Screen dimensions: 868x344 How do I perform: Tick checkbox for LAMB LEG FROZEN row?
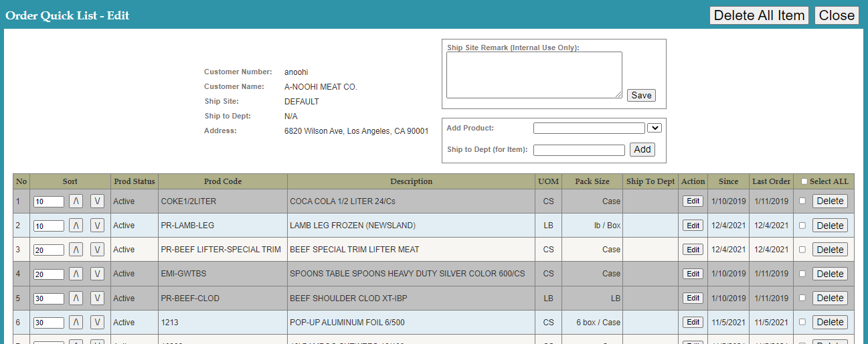pyautogui.click(x=802, y=226)
